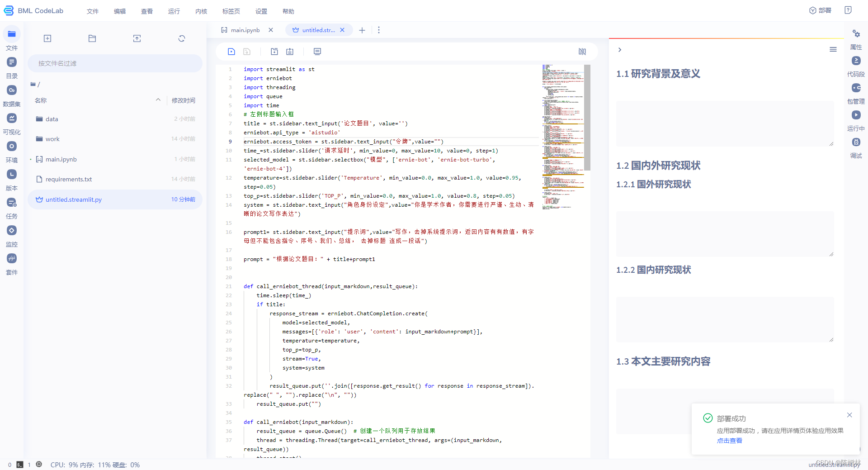This screenshot has height=470, width=868.
Task: Switch to the main.ipynb tab
Action: point(245,30)
